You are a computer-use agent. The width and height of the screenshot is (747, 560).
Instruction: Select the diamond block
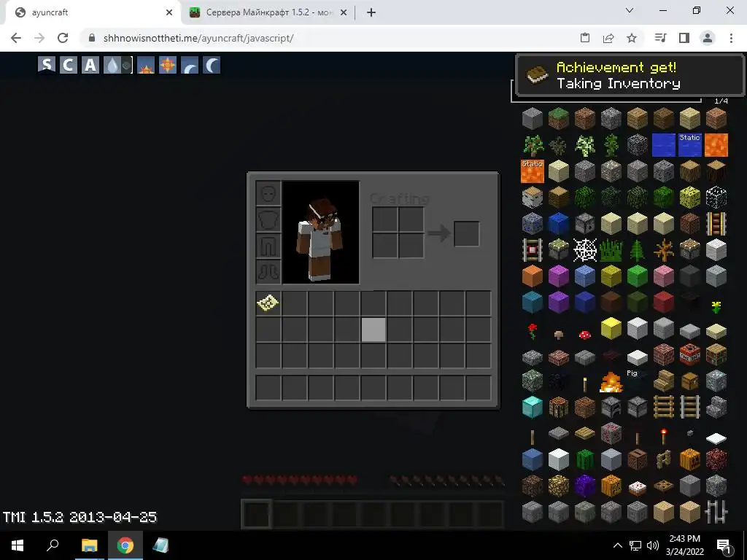tap(532, 407)
